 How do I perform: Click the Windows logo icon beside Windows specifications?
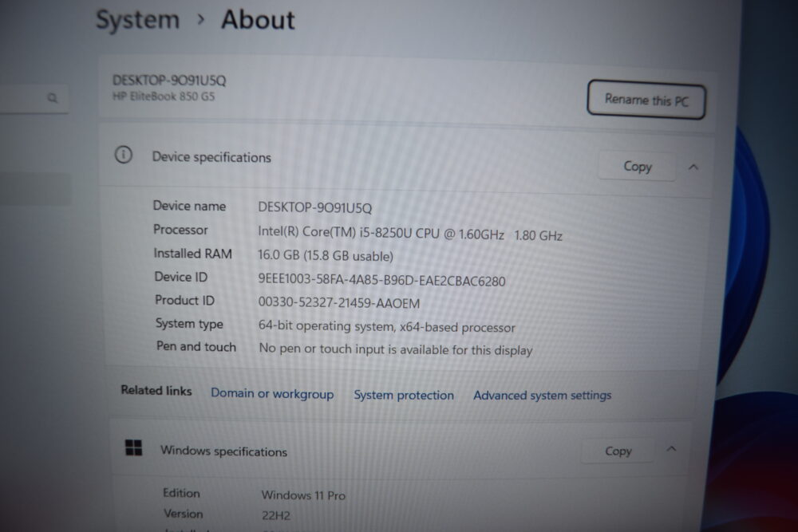click(134, 448)
